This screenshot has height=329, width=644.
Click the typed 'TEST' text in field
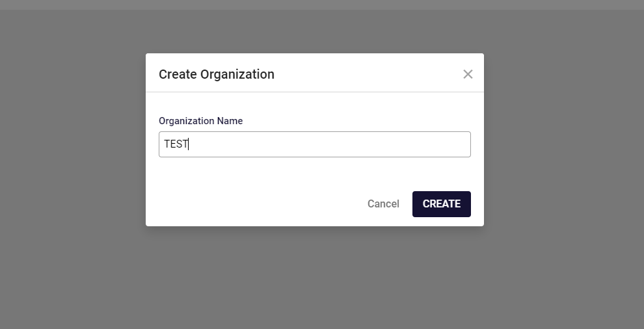[x=176, y=144]
